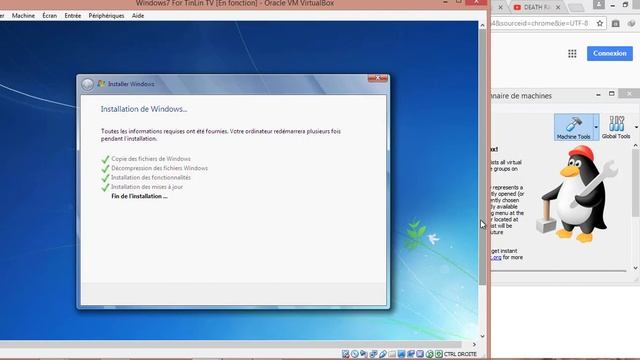
Task: Maximize the machine manager window
Action: [611, 94]
